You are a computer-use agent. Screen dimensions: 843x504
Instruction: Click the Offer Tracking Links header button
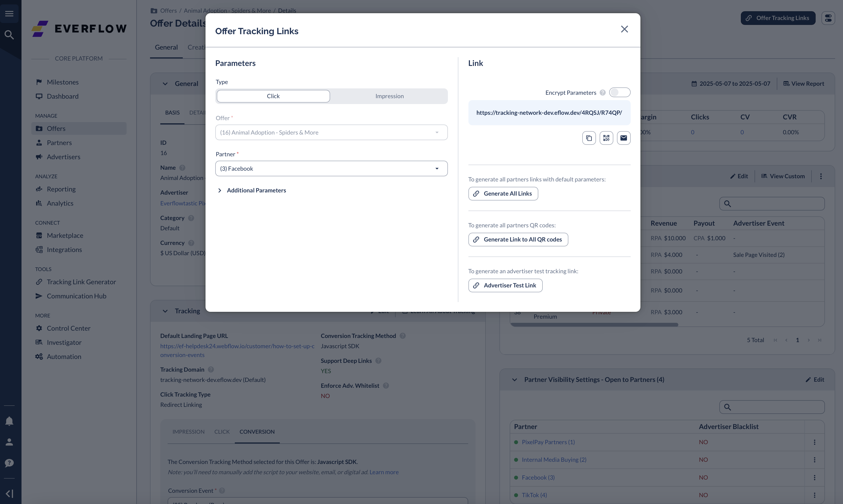pyautogui.click(x=778, y=18)
